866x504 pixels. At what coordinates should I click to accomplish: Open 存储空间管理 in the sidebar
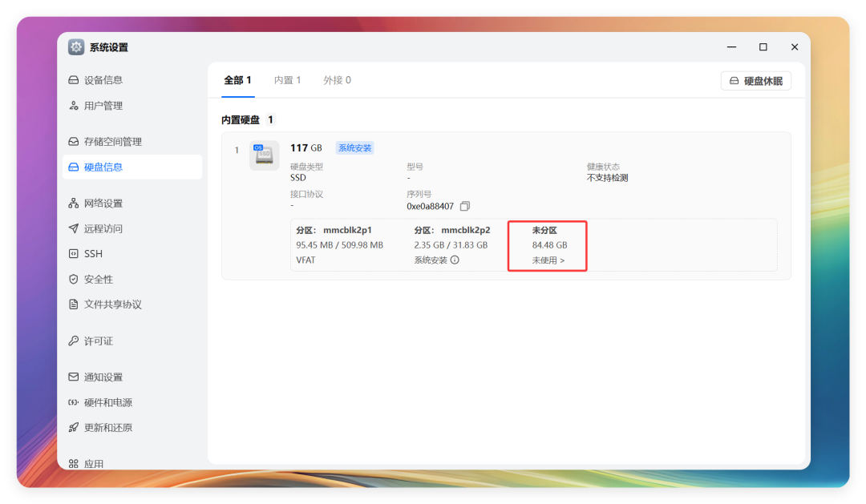(x=132, y=141)
